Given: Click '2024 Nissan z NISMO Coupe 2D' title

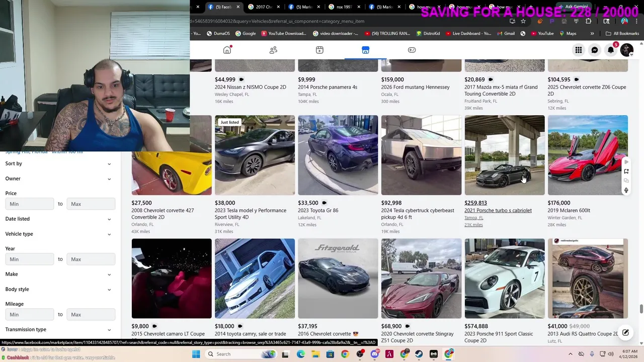Looking at the screenshot, I should pyautogui.click(x=251, y=87).
